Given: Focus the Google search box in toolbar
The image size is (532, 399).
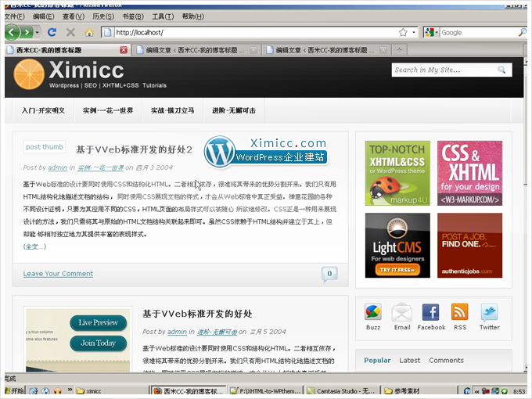Looking at the screenshot, I should point(478,33).
